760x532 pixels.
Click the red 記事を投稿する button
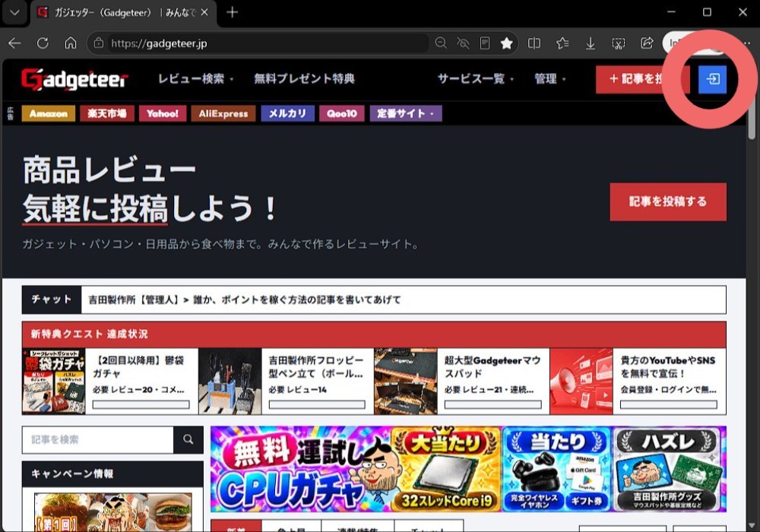tap(668, 201)
